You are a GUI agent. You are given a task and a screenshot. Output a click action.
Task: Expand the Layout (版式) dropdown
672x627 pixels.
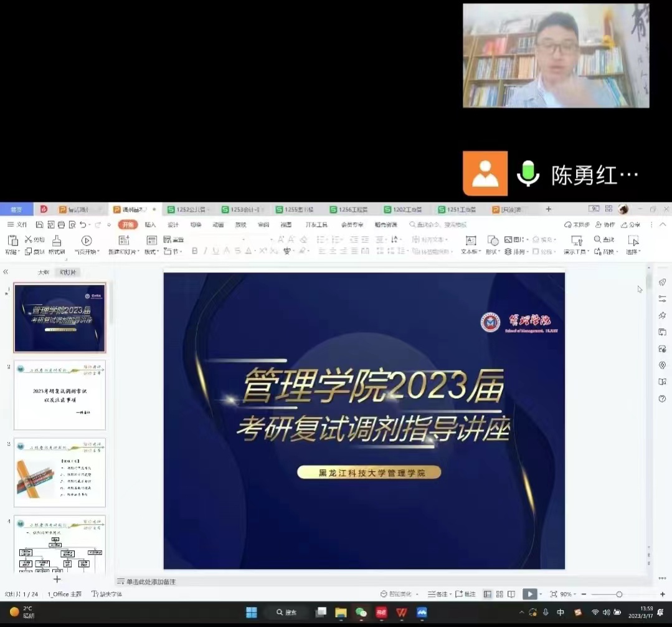pos(151,252)
